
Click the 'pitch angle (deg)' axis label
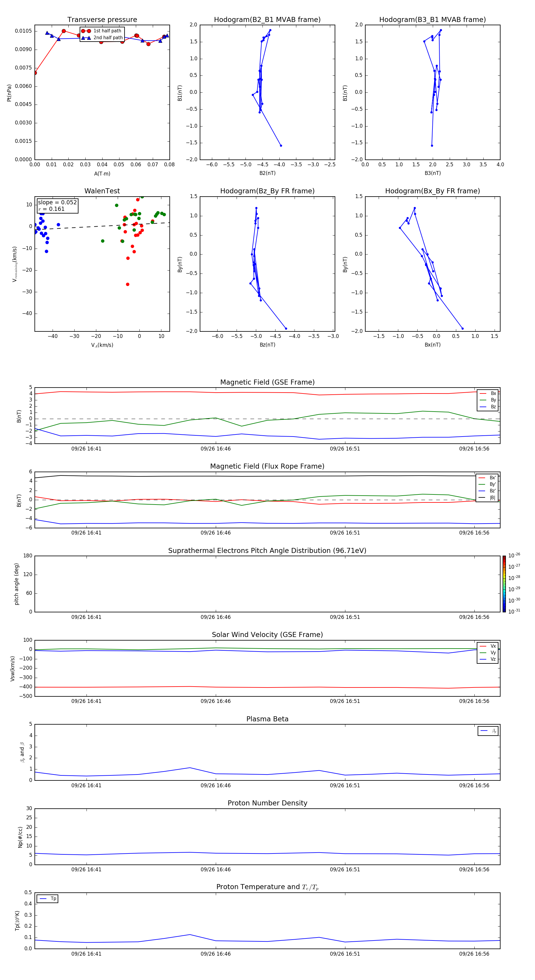pos(16,584)
